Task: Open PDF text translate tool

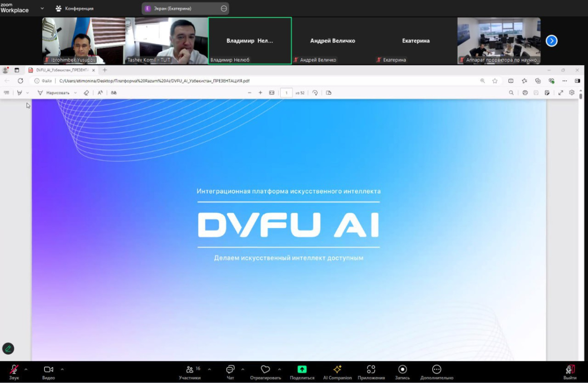Action: pos(114,93)
